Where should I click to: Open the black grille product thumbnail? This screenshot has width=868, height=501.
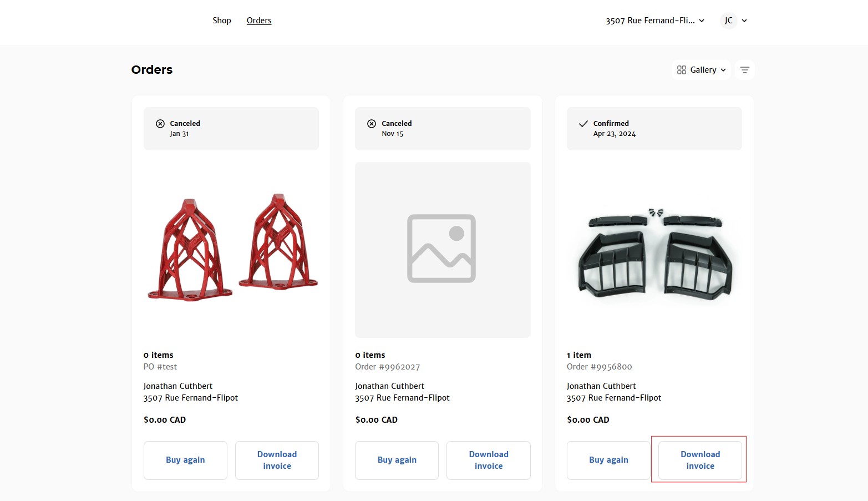pyautogui.click(x=654, y=250)
